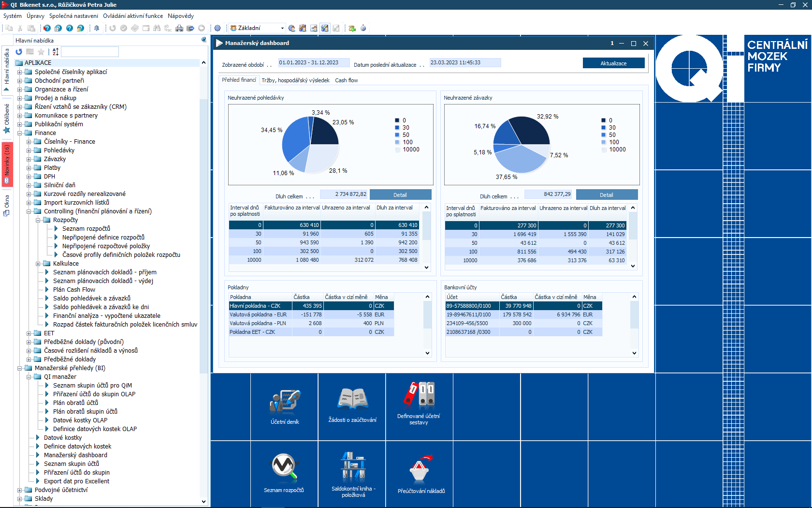Click Detail under Neuhrazené pohledávky
812x508 pixels.
coord(400,195)
